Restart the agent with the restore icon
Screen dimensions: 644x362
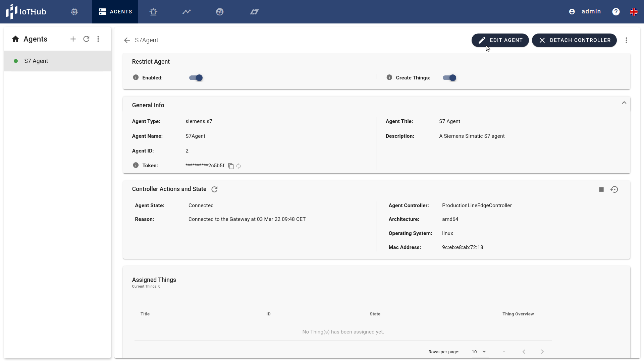[614, 189]
